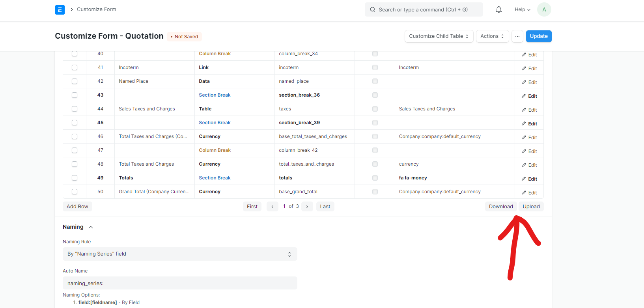This screenshot has height=308, width=644.
Task: Go to previous page arrow
Action: (x=273, y=207)
